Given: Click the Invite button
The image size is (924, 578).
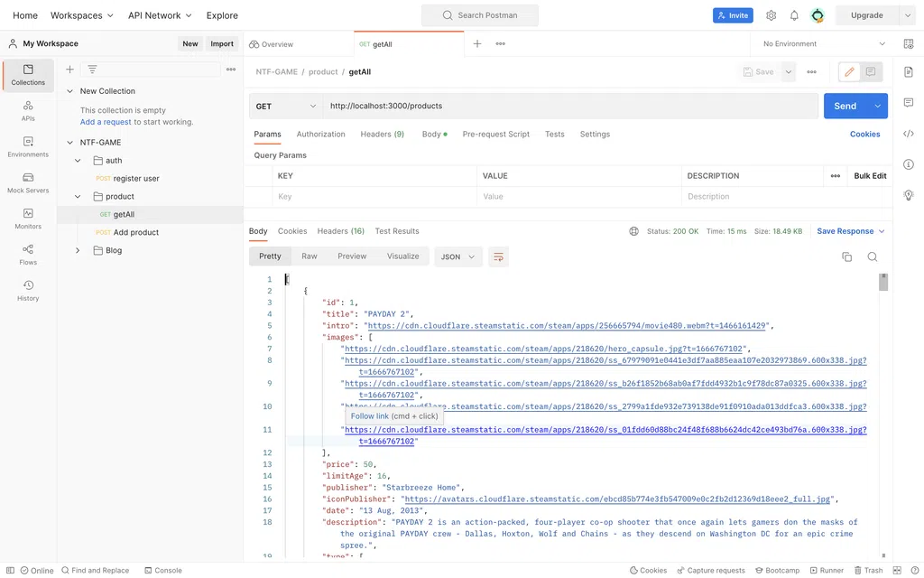Looking at the screenshot, I should tap(733, 15).
